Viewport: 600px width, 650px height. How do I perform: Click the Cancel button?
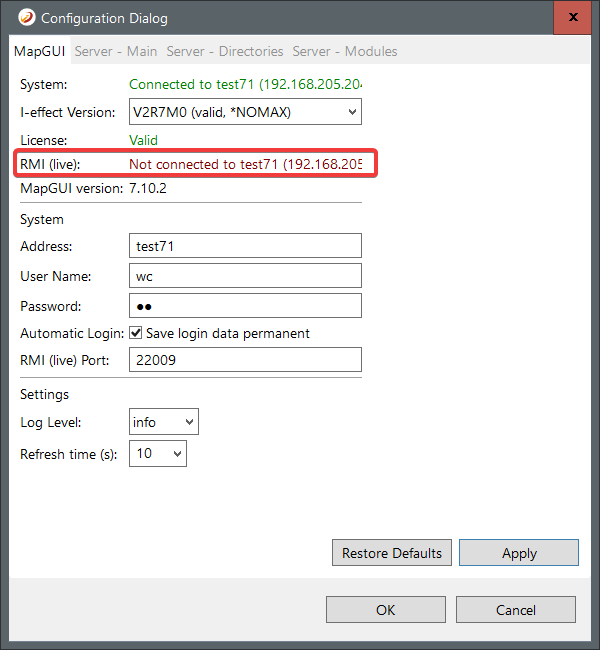515,610
